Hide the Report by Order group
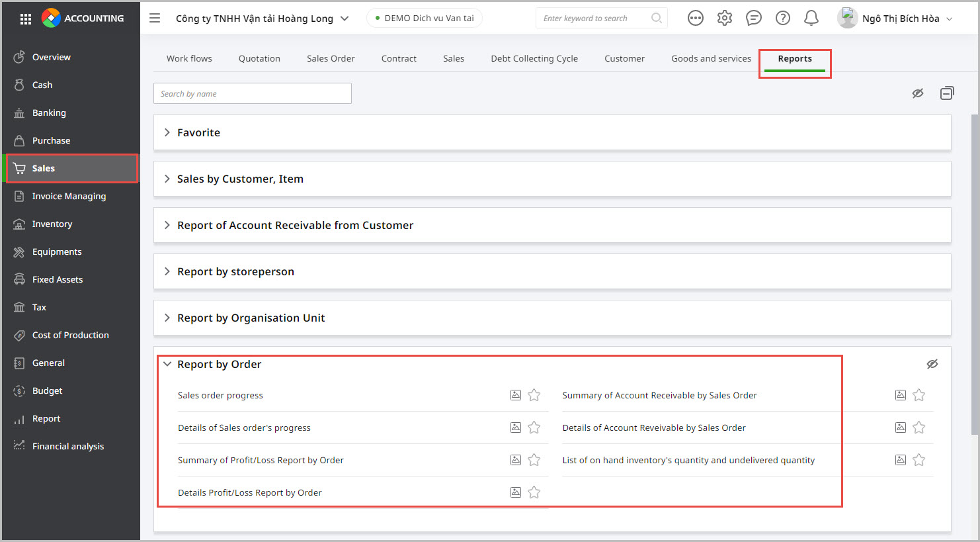 tap(932, 364)
